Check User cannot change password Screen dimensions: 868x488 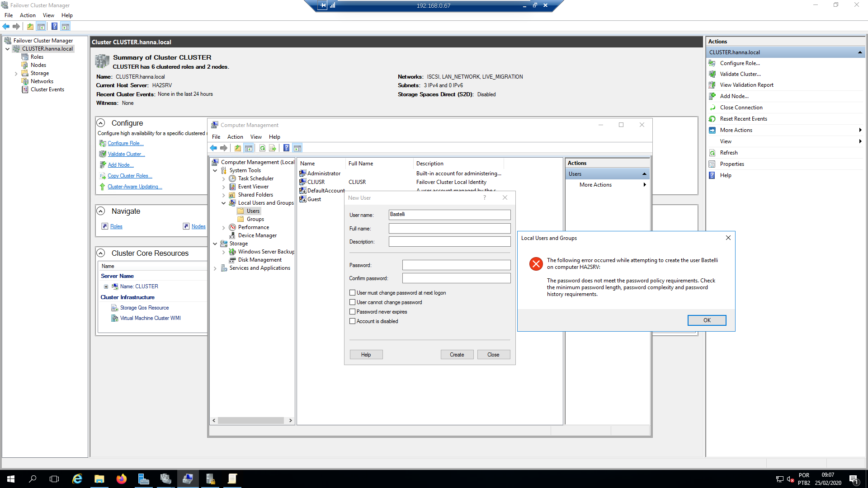tap(353, 302)
